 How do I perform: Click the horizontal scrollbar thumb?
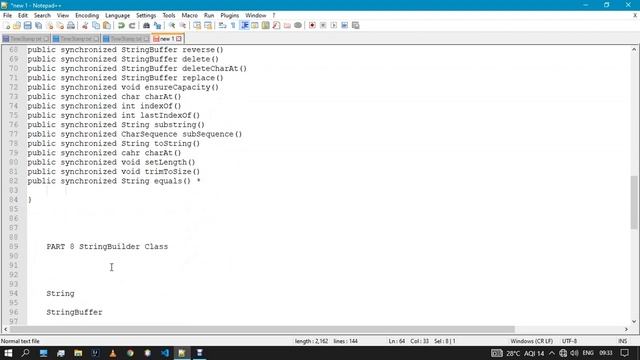(262, 329)
